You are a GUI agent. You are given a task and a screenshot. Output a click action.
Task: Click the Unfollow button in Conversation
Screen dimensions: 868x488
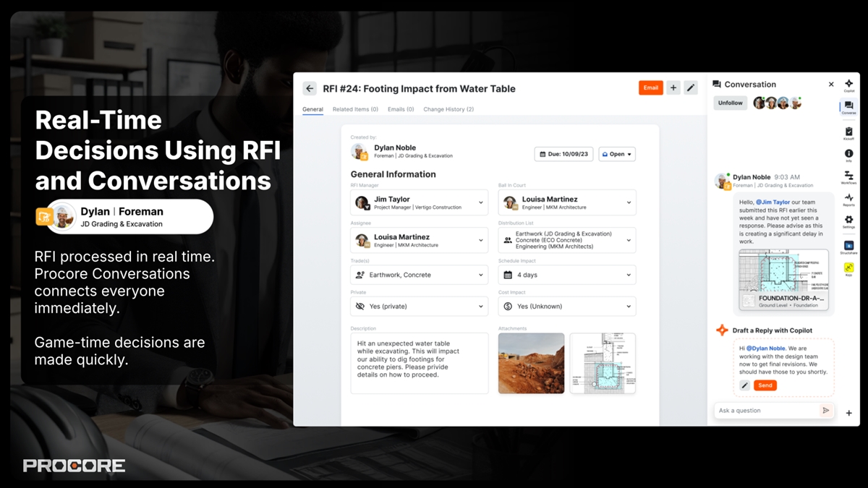[x=730, y=103]
